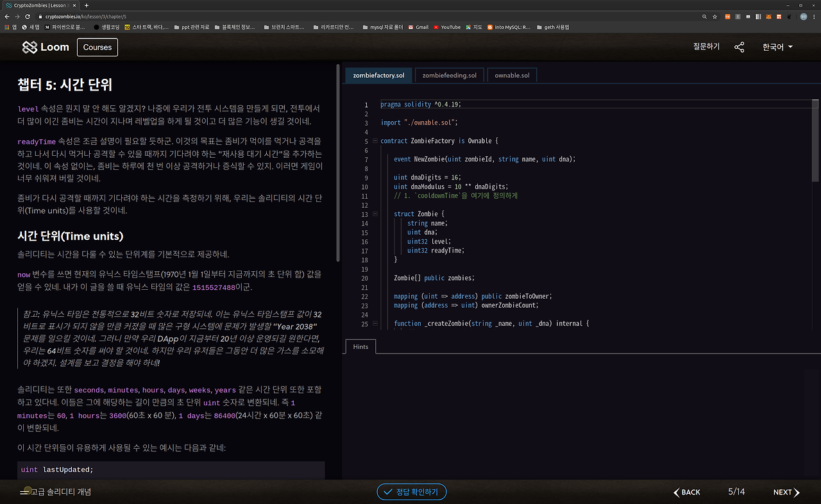Open the 새 탭 bookmark
Screen dimensions: 821x504
click(31, 27)
